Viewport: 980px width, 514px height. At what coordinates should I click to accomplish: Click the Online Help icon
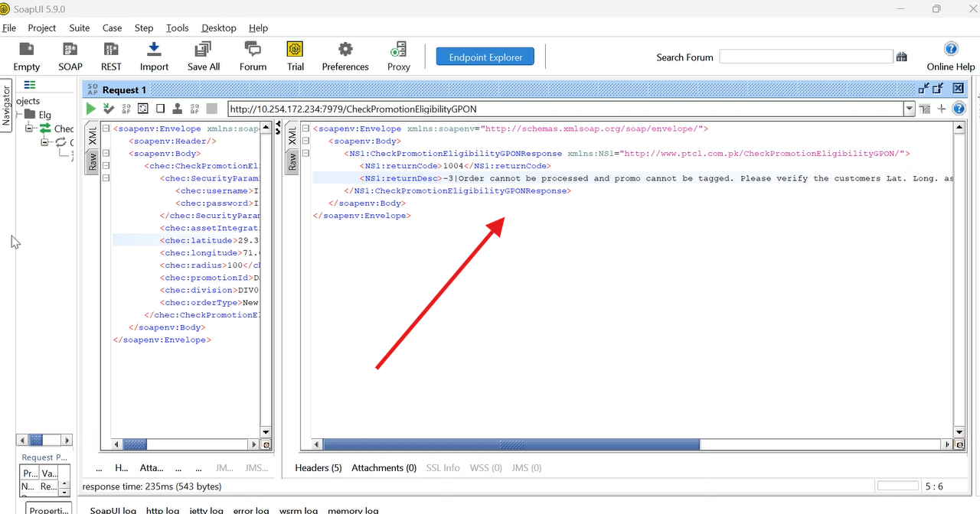coord(951,57)
